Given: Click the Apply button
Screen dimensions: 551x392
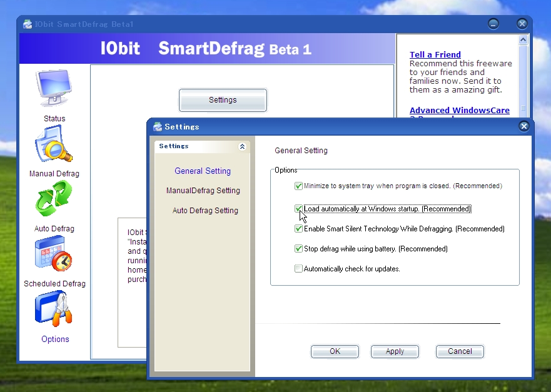Looking at the screenshot, I should click(x=395, y=351).
